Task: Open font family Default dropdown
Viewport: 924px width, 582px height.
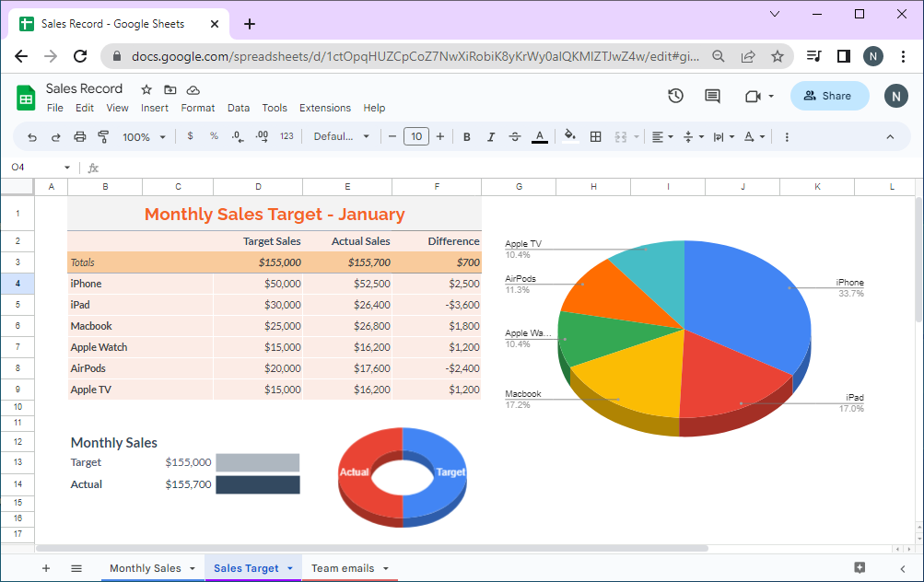Action: tap(341, 136)
